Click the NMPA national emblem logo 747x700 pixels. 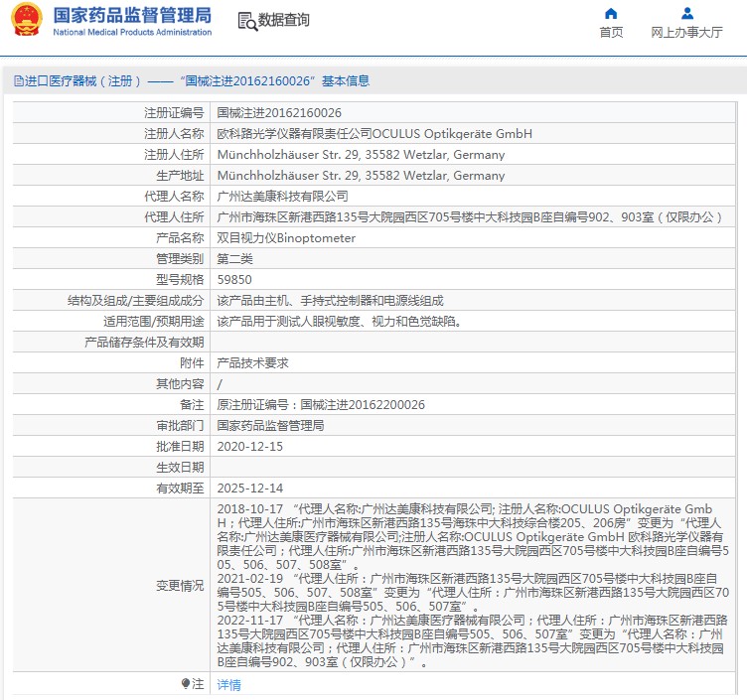[x=27, y=21]
